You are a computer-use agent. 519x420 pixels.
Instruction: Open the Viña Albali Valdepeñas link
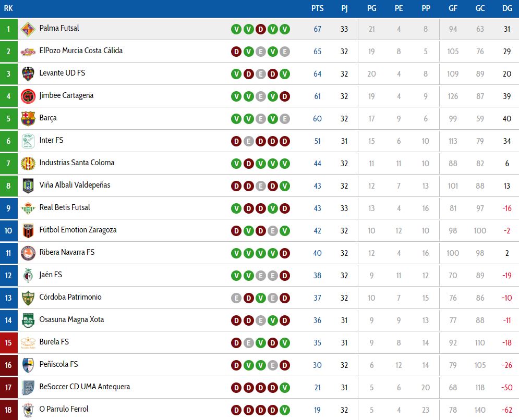[75, 185]
